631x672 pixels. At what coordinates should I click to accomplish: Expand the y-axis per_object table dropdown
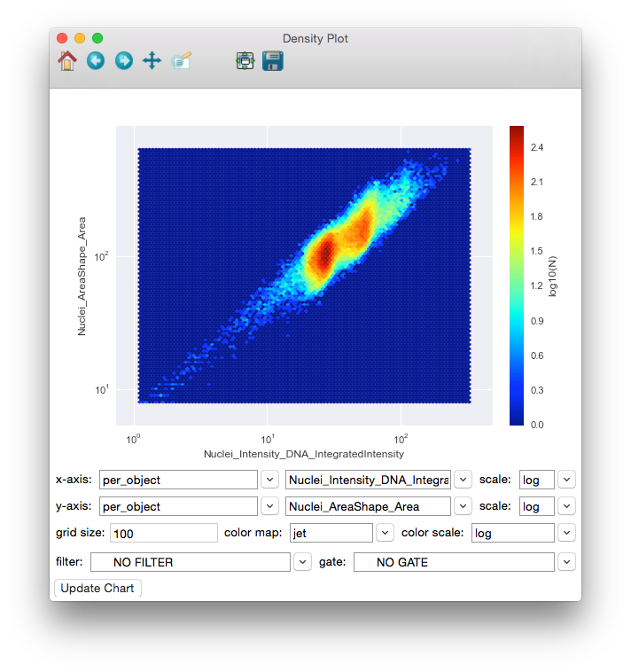270,506
